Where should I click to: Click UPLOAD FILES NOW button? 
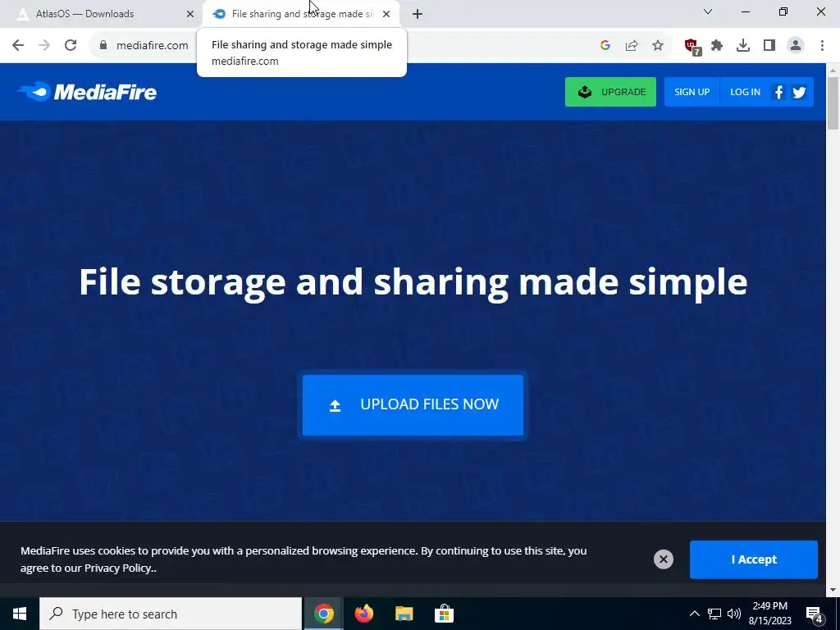click(413, 405)
